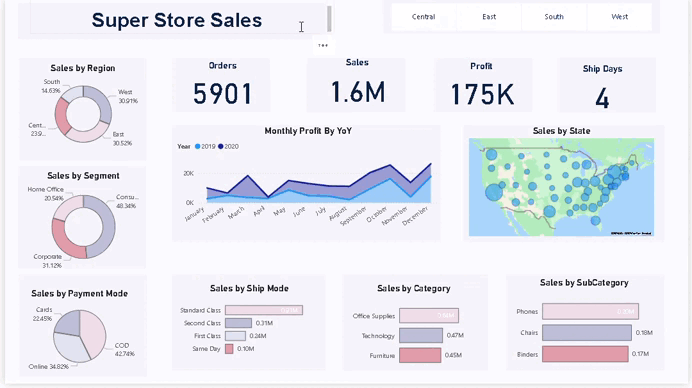
Task: Filter by the West region slicer
Action: [619, 17]
